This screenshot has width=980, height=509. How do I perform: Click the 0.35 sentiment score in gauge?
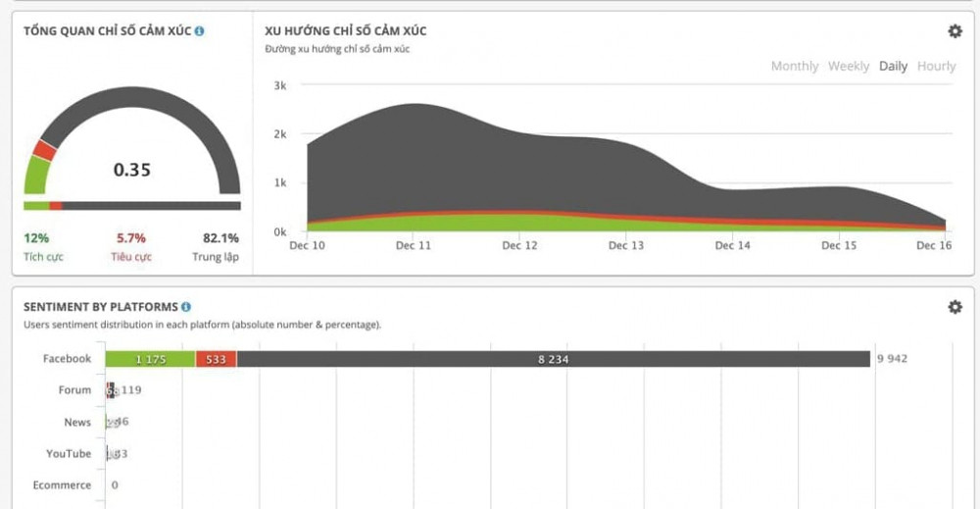tap(132, 170)
